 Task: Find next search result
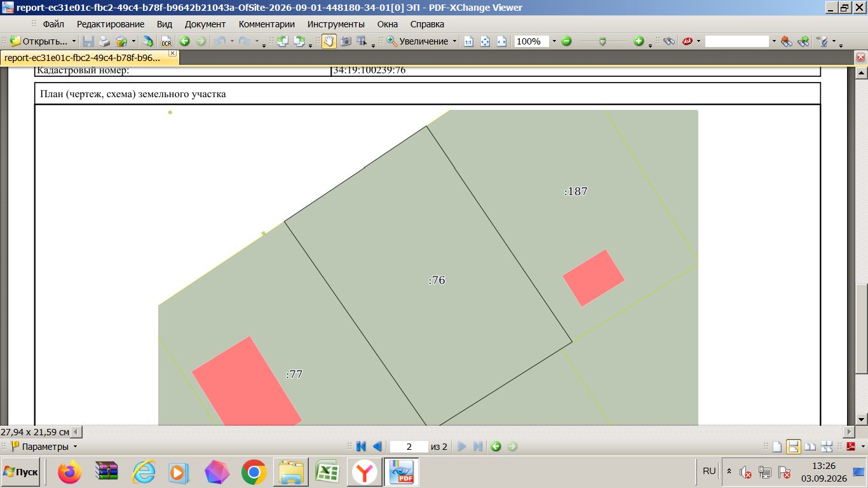(x=803, y=41)
